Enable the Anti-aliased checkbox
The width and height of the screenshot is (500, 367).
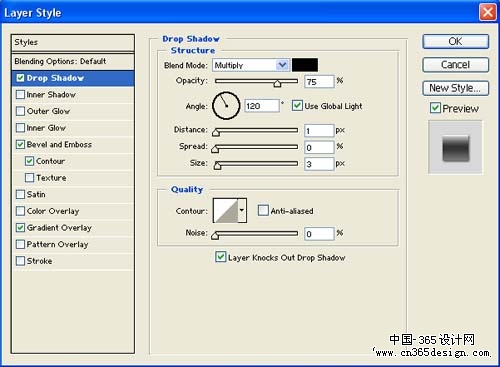263,210
